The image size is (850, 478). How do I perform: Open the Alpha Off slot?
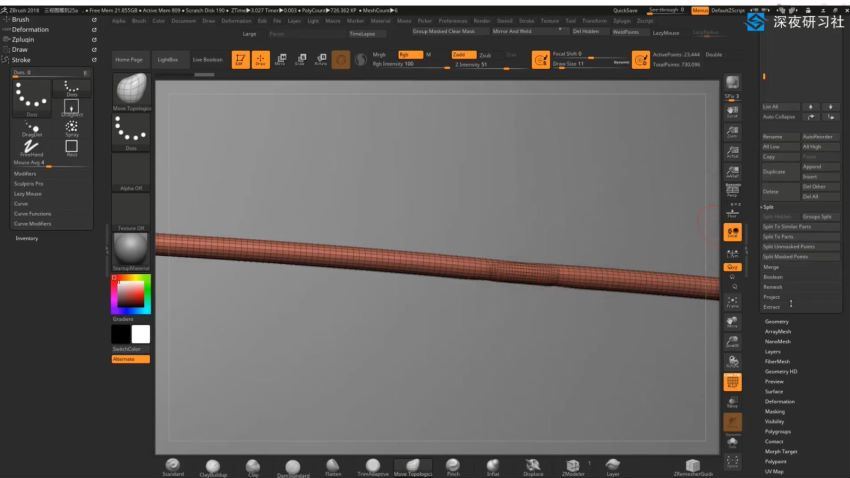click(x=131, y=172)
